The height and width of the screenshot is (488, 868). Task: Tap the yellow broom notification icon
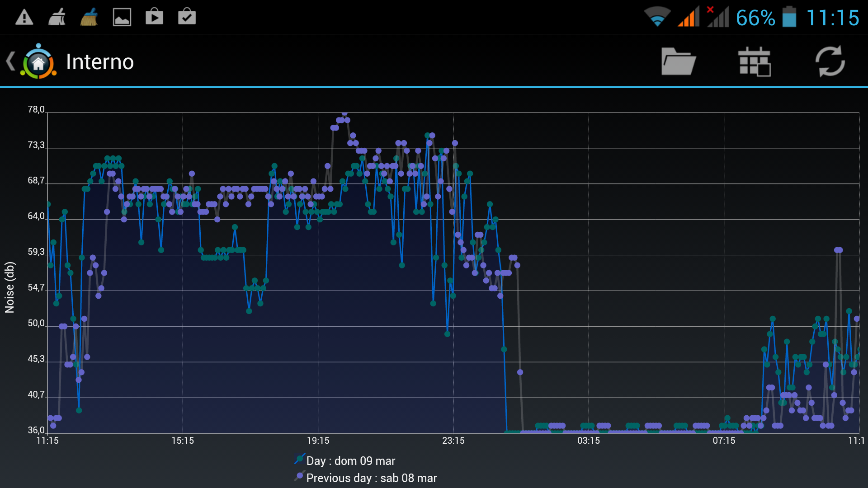tap(89, 18)
